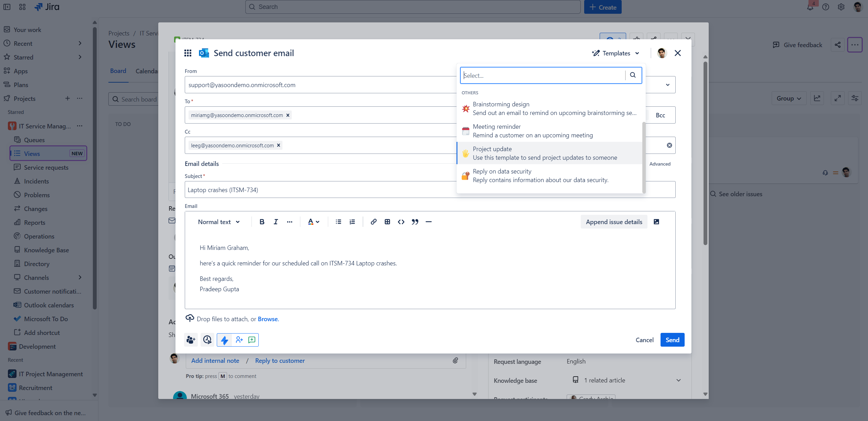The width and height of the screenshot is (868, 421).
Task: Insert an image into the email
Action: 656,222
